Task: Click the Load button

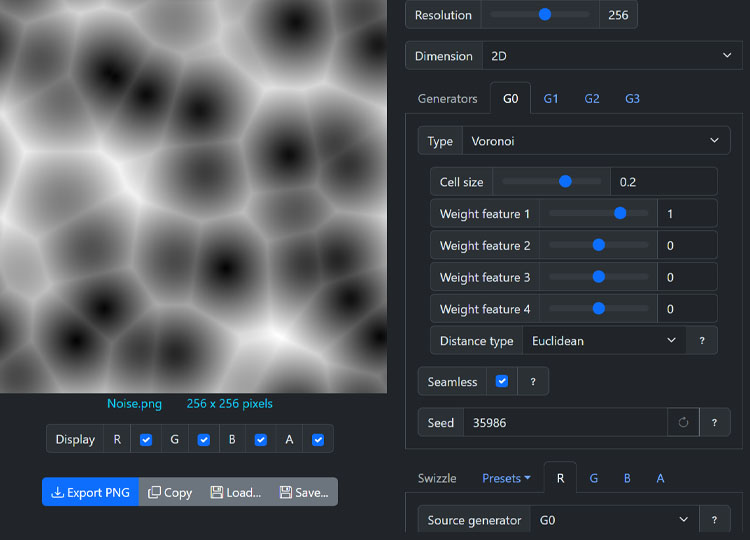Action: click(x=235, y=492)
